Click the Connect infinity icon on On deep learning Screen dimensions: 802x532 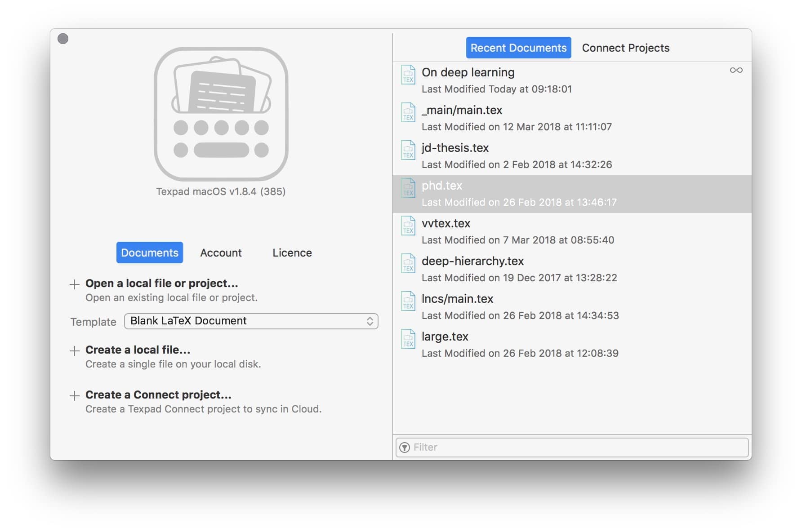(736, 70)
